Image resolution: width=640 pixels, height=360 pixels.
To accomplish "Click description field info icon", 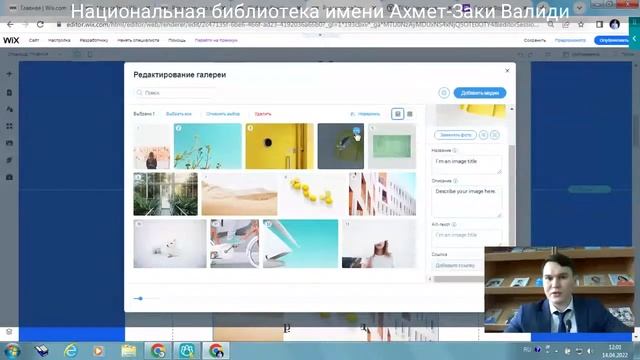I will [x=455, y=181].
